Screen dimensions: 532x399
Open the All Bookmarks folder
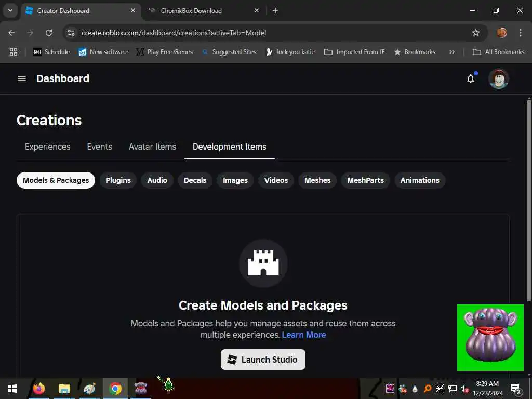tap(498, 52)
